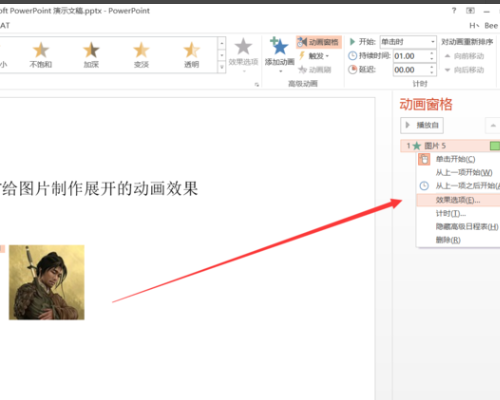Click the slide title text about 展开的动画效果
This screenshot has width=500, height=400.
(99, 189)
